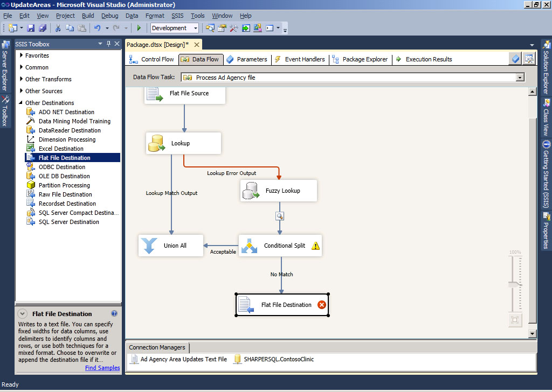Pick Partition Processing from the toolbox
Viewport: 552px width, 392px height.
coord(64,185)
